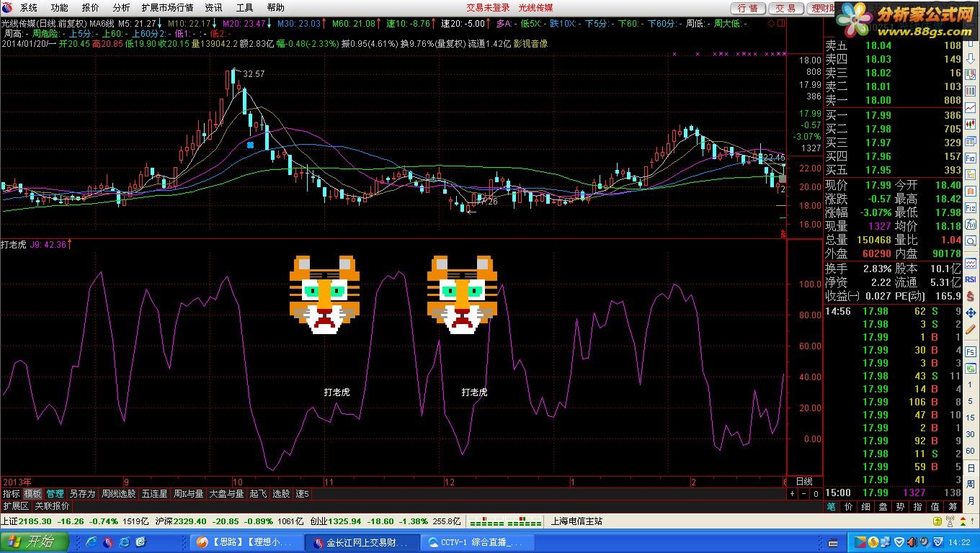Zoom in chart with plus button
This screenshot has width=980, height=553.
tap(792, 494)
